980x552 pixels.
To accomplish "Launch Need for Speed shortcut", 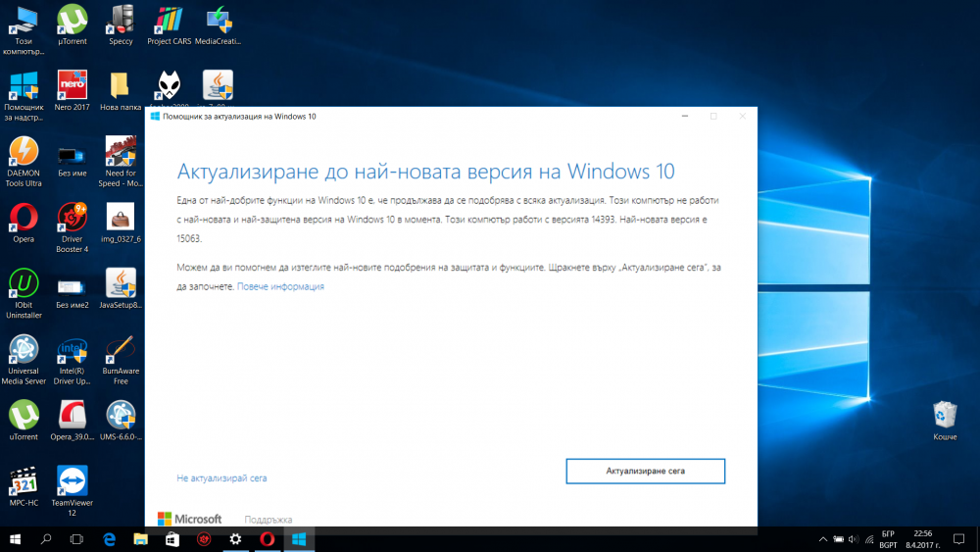I will click(121, 162).
